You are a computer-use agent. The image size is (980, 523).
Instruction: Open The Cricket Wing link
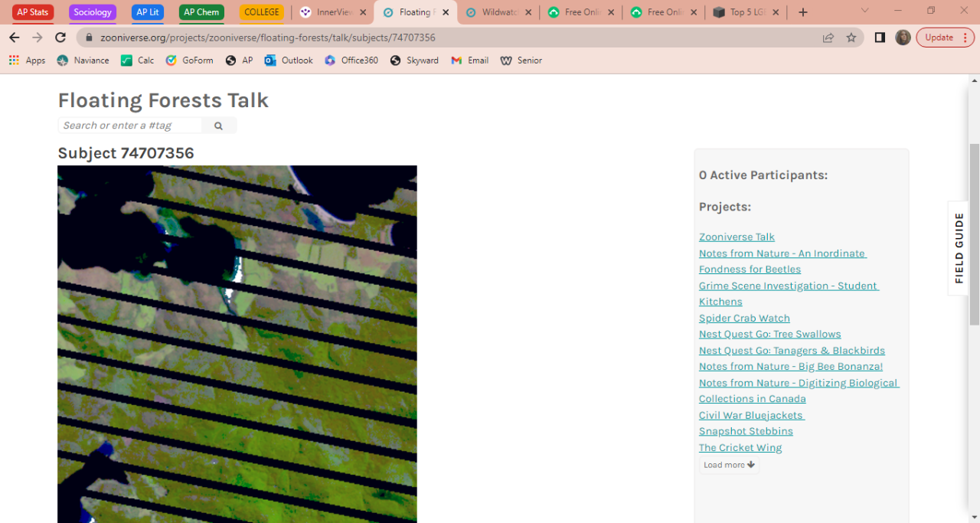tap(740, 448)
